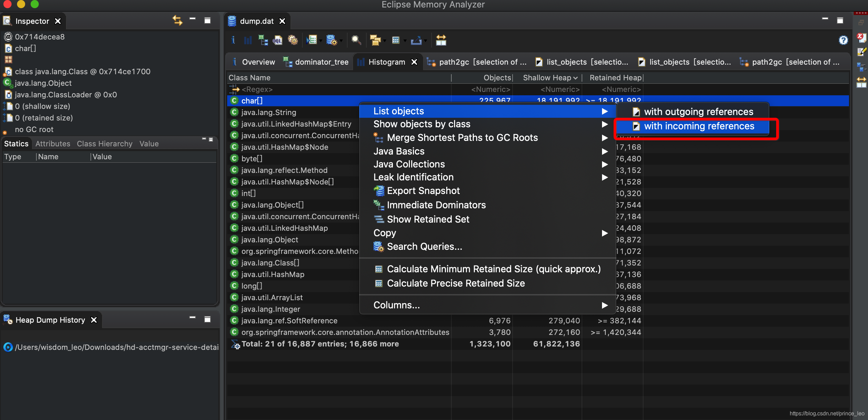
Task: Select 'with incoming references' menu item
Action: click(699, 126)
